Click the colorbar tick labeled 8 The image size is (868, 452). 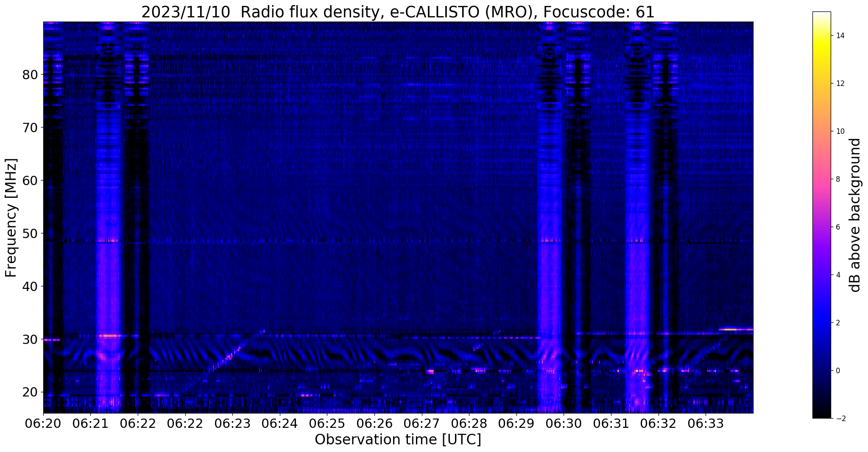[837, 179]
